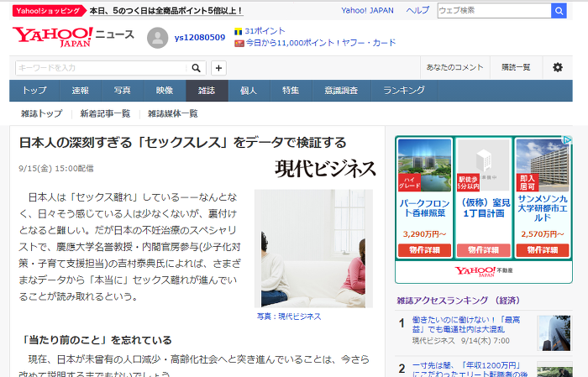588x377 pixels.
Task: Open the ヤフー・カード 11,000ポイント promotion link
Action: 321,43
